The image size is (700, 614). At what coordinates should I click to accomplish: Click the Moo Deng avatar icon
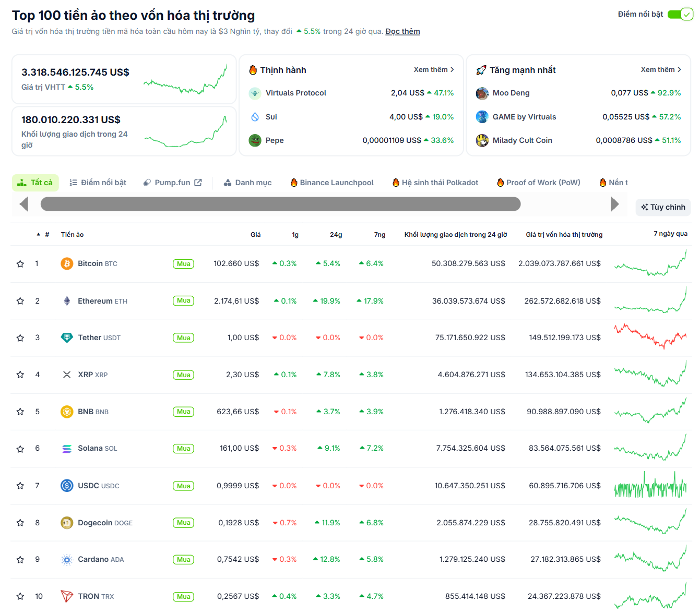[482, 93]
